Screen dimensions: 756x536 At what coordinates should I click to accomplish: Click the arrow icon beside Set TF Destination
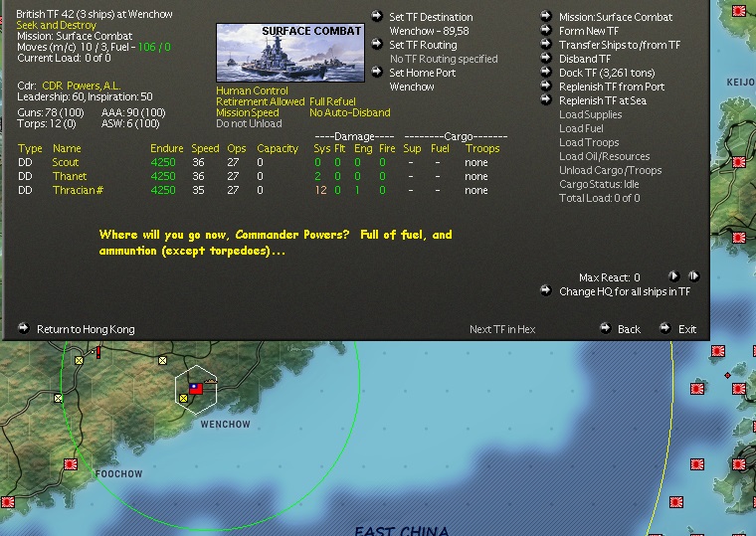point(377,16)
